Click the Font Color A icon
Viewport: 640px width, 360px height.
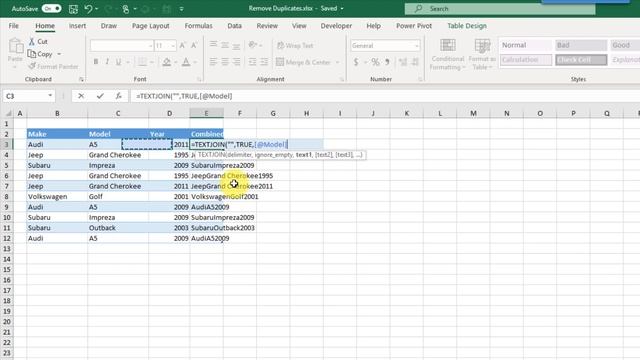tap(186, 62)
